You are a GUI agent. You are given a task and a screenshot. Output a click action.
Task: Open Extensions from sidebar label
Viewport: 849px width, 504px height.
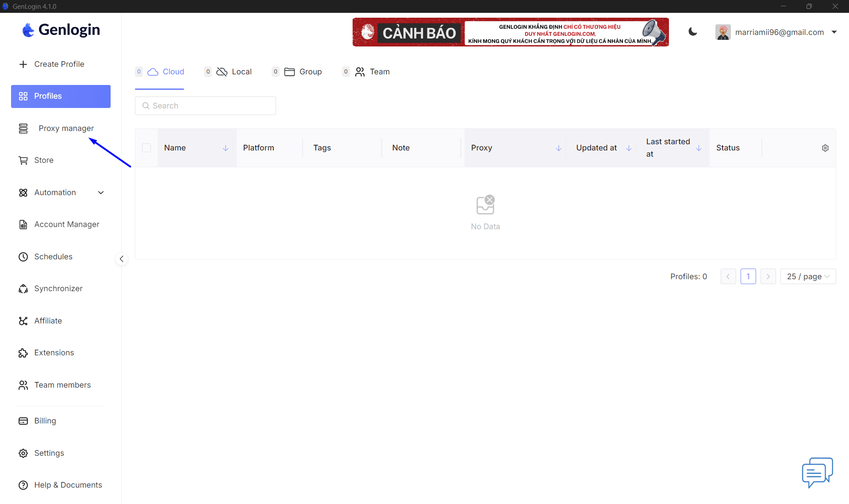tap(54, 353)
